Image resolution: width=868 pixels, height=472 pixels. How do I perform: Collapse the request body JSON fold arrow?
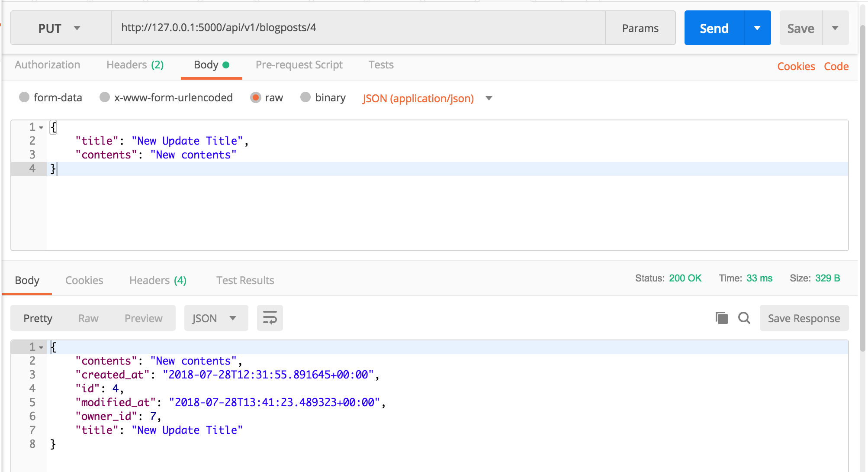41,127
